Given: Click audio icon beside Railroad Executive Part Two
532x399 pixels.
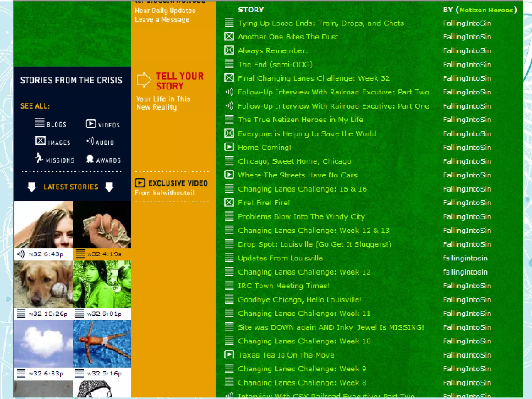Looking at the screenshot, I should (229, 92).
